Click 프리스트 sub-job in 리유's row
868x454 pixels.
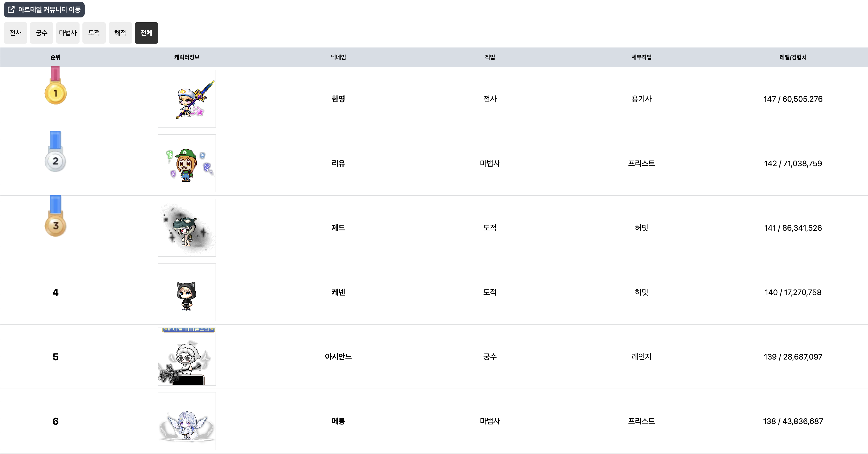pyautogui.click(x=642, y=163)
